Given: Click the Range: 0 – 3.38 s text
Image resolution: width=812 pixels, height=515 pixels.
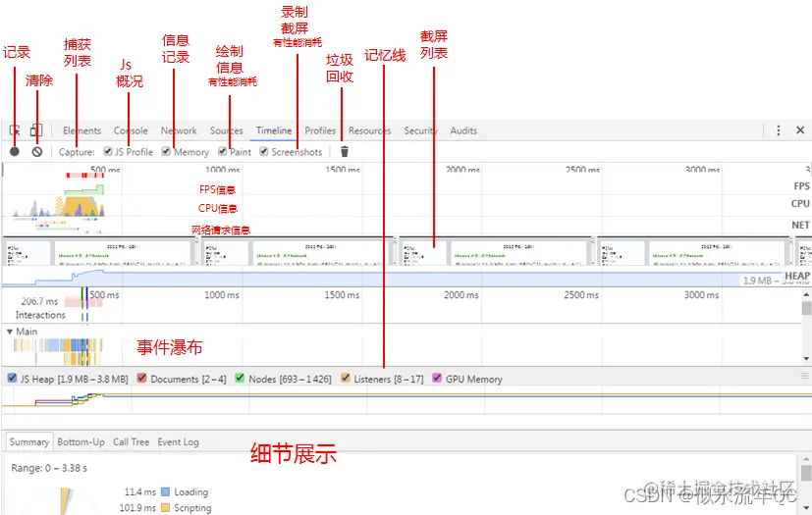Looking at the screenshot, I should point(49,468).
